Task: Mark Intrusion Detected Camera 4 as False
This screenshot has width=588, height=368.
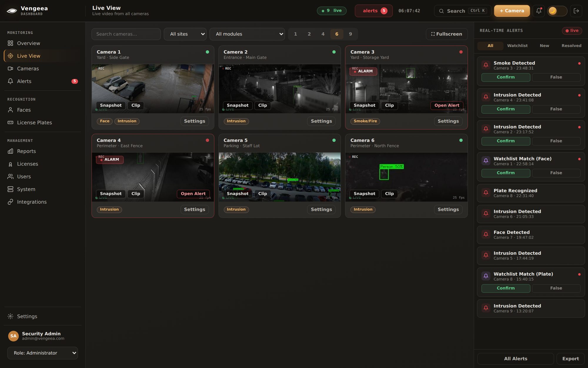Action: pos(556,109)
